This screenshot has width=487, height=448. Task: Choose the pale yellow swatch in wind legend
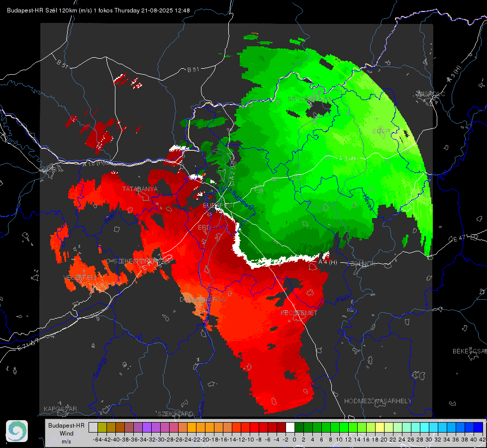380,427
